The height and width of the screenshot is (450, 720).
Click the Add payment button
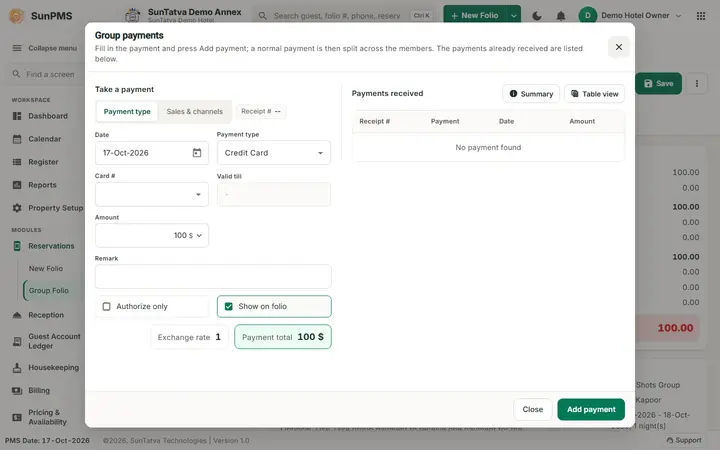pos(591,409)
